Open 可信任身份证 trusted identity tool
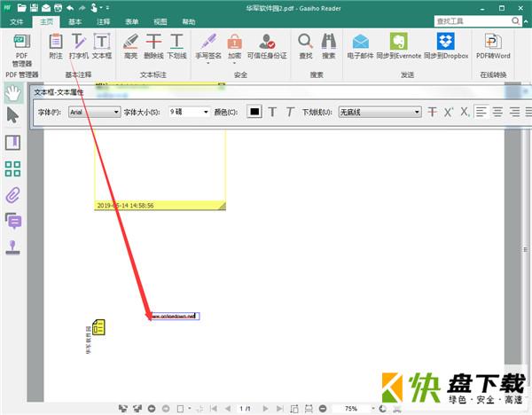532x415 pixels. coord(267,46)
